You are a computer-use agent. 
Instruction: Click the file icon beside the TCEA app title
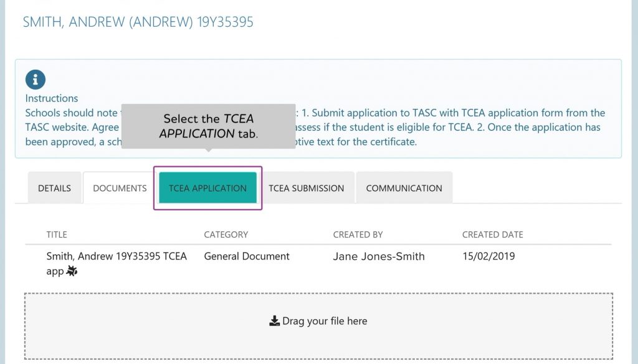pos(71,271)
